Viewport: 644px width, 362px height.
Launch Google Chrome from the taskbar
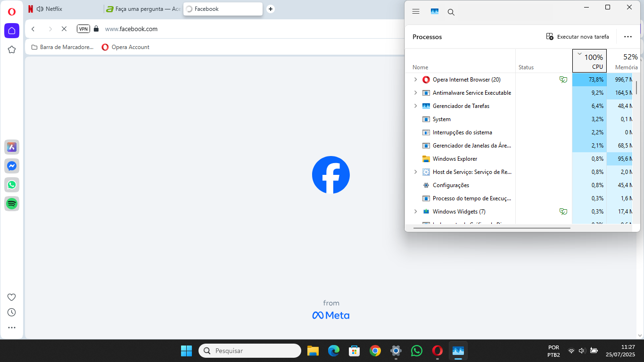(375, 351)
